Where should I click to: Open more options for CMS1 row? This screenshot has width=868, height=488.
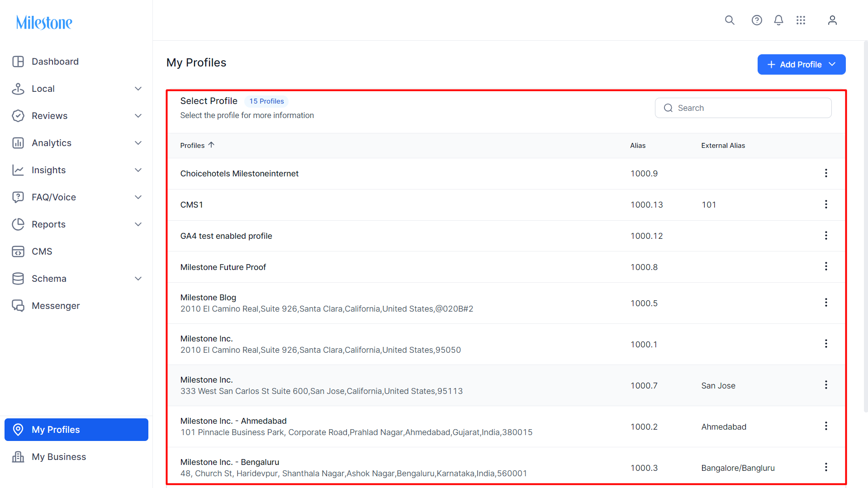coord(826,204)
